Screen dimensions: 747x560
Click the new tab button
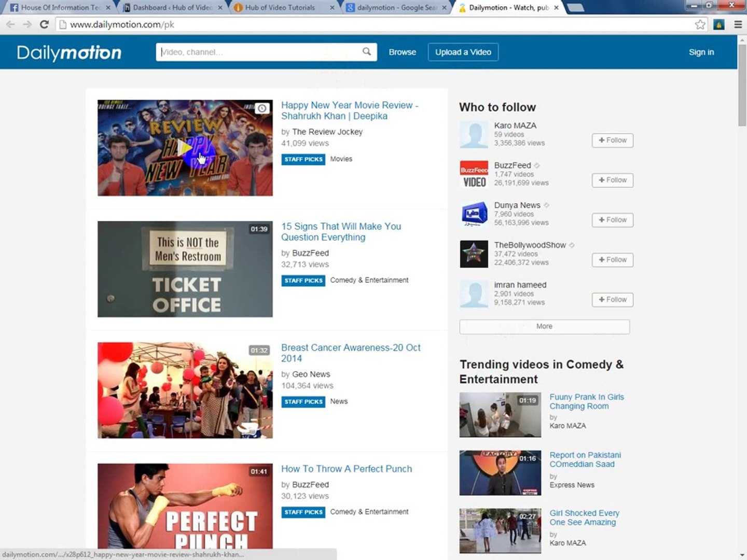point(575,7)
